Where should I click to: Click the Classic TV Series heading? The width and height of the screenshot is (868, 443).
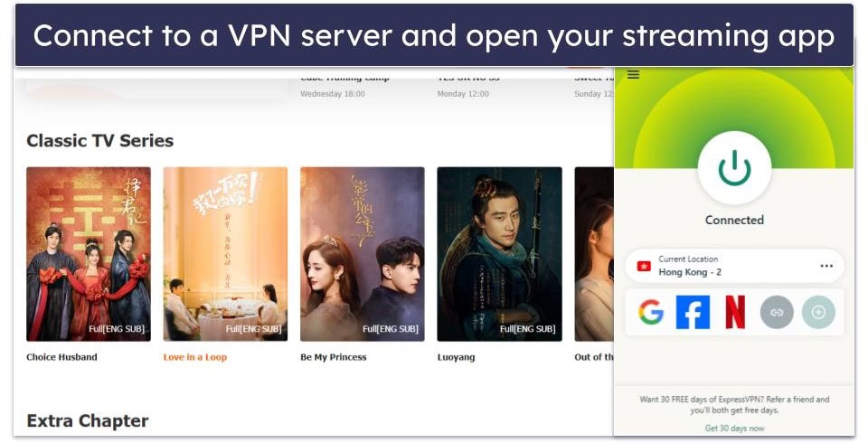[99, 141]
